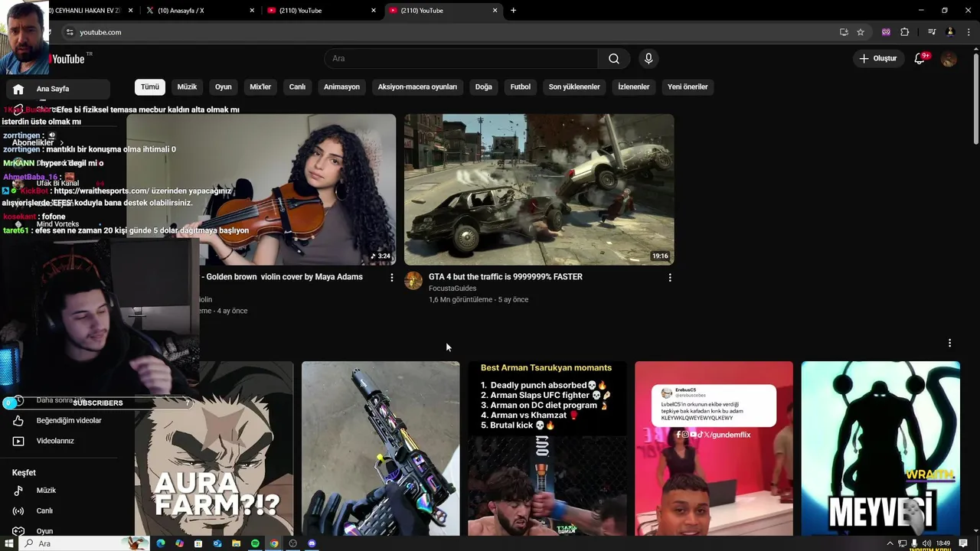The height and width of the screenshot is (551, 980).
Task: Open Chrome extensions puzzle icon
Action: tap(905, 32)
